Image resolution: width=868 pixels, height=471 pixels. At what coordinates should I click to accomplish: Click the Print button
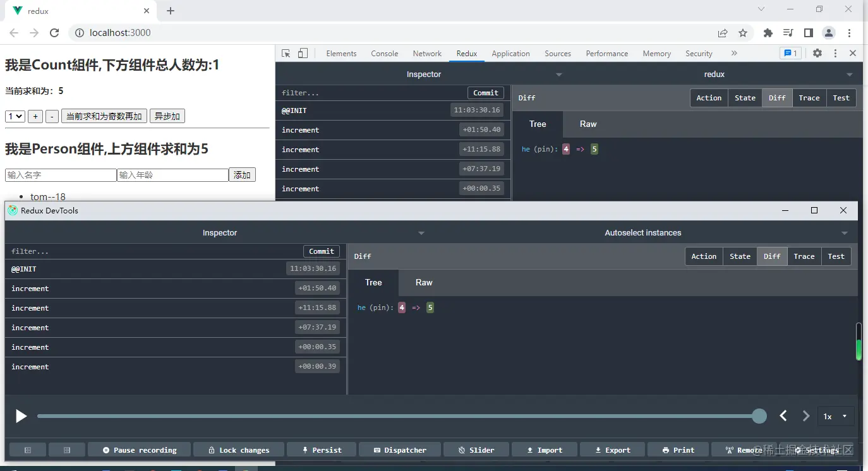coord(678,450)
